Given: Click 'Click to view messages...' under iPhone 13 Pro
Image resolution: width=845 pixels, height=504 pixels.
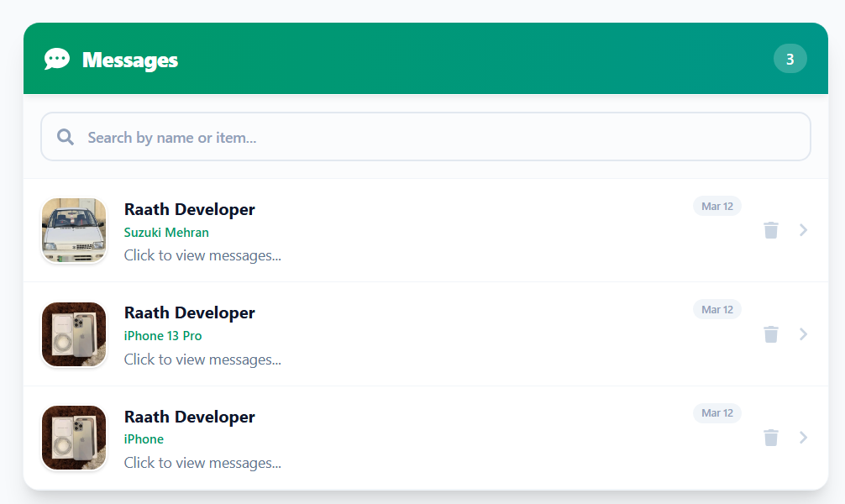Looking at the screenshot, I should 202,360.
